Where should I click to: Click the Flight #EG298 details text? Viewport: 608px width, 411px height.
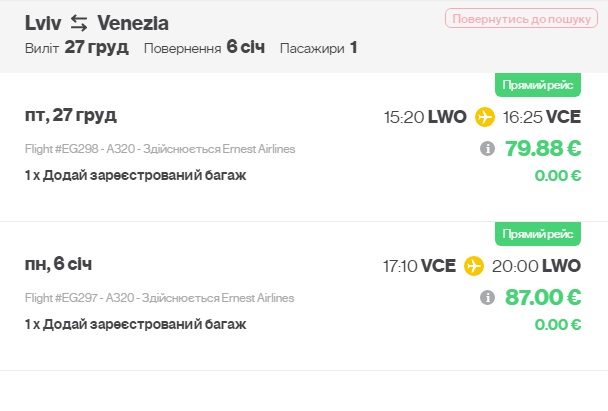[x=160, y=149]
